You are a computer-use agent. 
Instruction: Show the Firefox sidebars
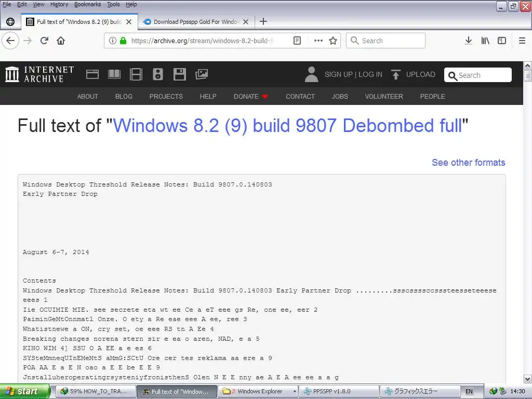tap(502, 41)
